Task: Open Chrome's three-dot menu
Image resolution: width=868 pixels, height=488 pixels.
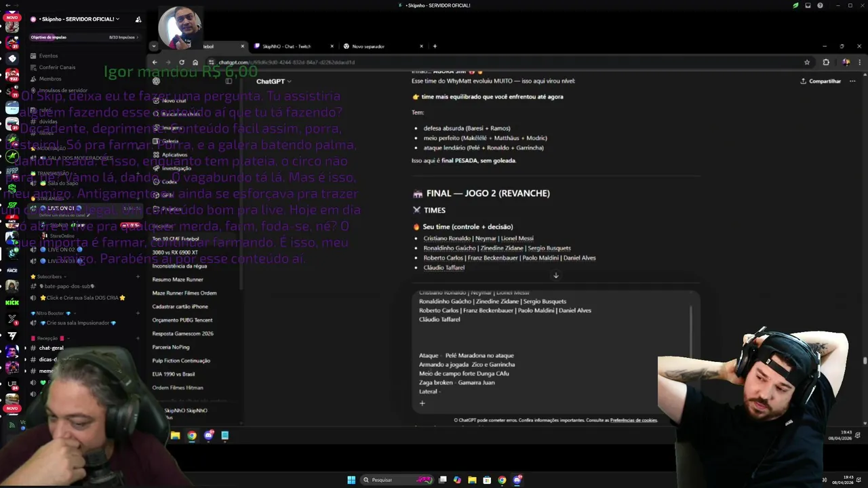Action: (860, 62)
